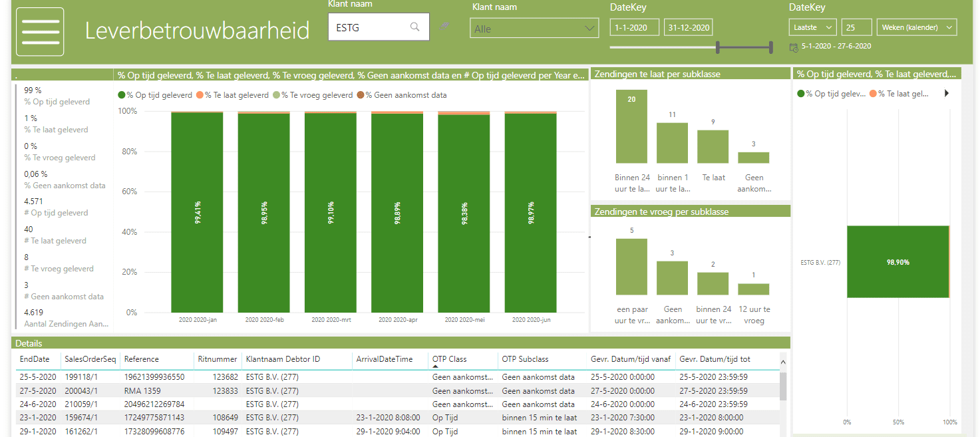Click the details table vertical scrollbar
Viewport: 980px width, 437px height.
(783, 386)
